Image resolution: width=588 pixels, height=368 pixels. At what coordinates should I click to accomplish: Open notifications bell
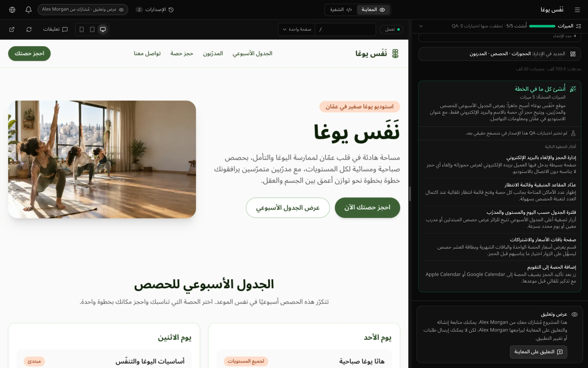click(28, 9)
